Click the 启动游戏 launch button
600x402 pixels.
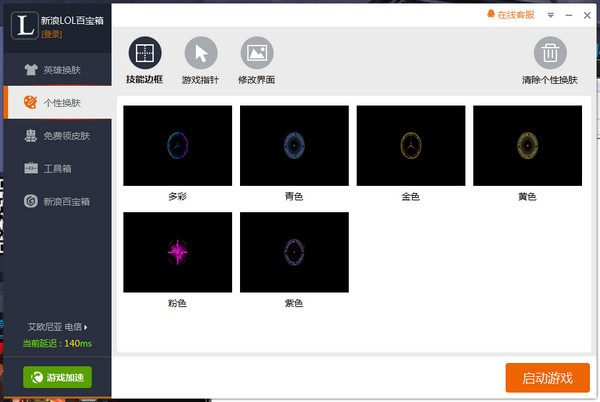tap(548, 378)
